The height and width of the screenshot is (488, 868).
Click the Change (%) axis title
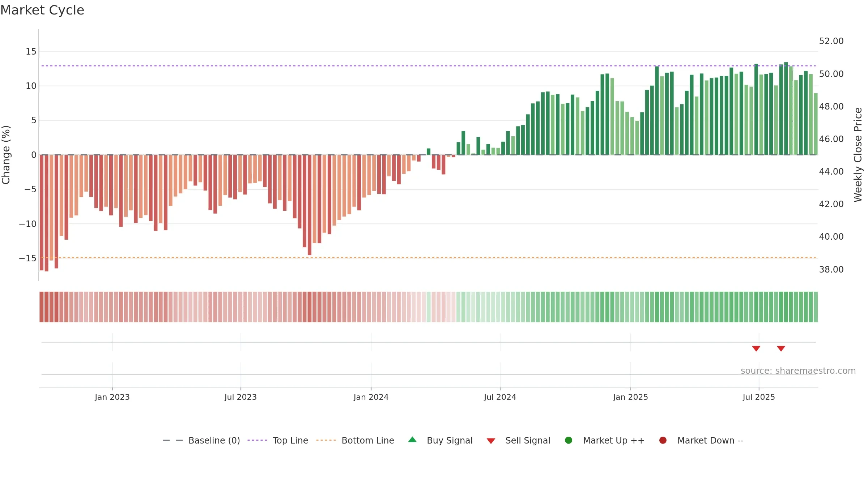6,155
